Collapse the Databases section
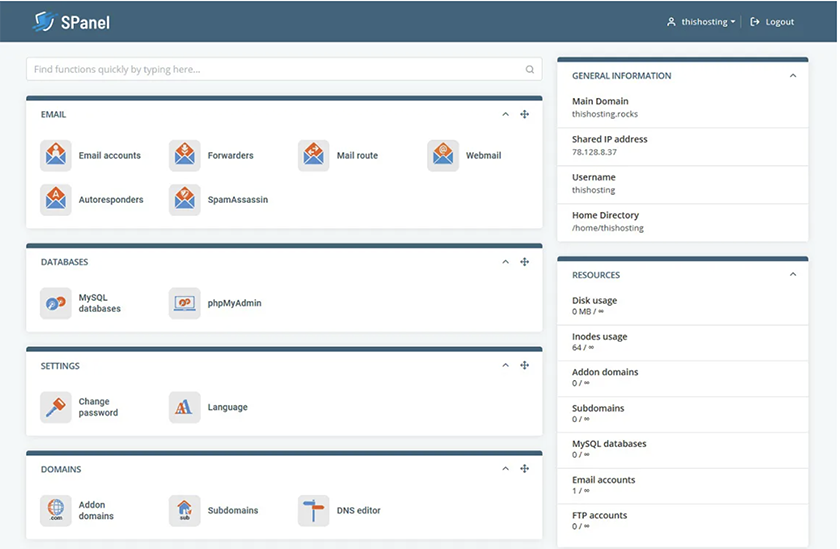The width and height of the screenshot is (840, 549). pyautogui.click(x=505, y=262)
